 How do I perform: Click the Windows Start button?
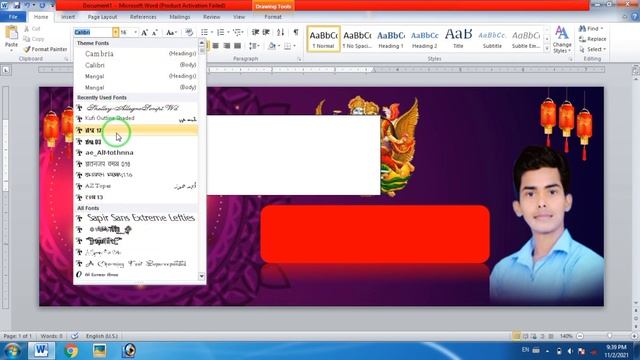(12, 351)
